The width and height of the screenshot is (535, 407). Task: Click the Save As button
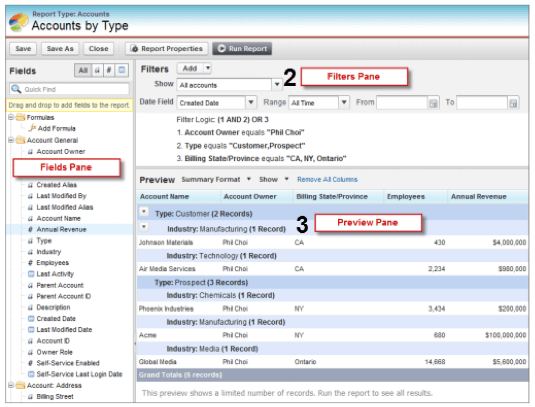tap(60, 48)
